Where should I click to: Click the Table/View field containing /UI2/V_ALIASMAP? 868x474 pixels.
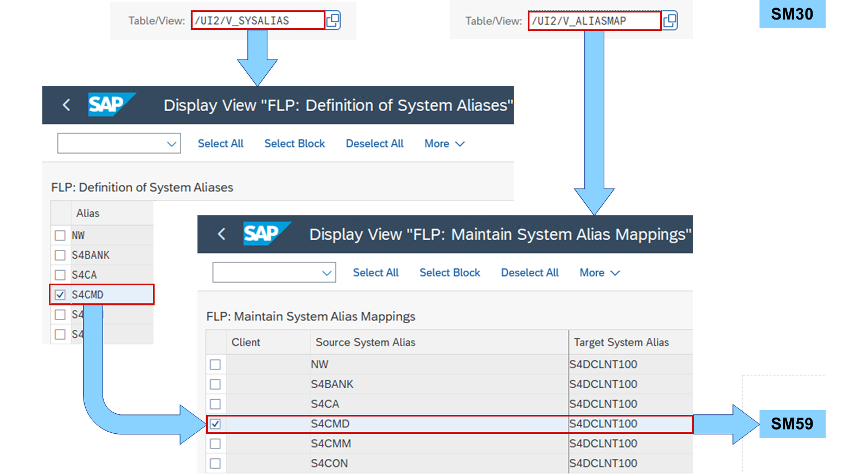595,21
